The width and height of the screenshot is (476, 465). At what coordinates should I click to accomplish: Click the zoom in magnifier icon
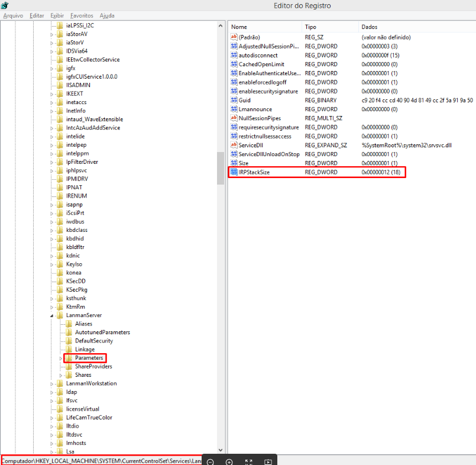click(x=229, y=461)
